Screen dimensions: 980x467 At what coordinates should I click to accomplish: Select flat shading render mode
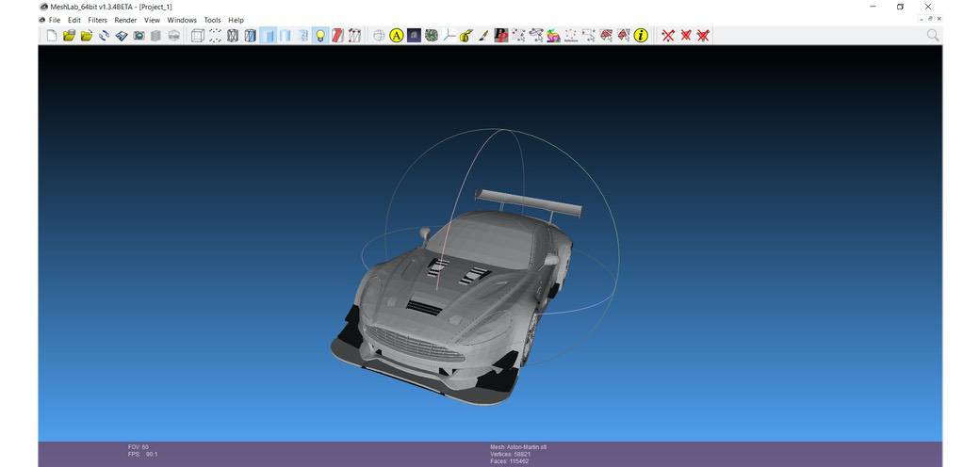285,36
